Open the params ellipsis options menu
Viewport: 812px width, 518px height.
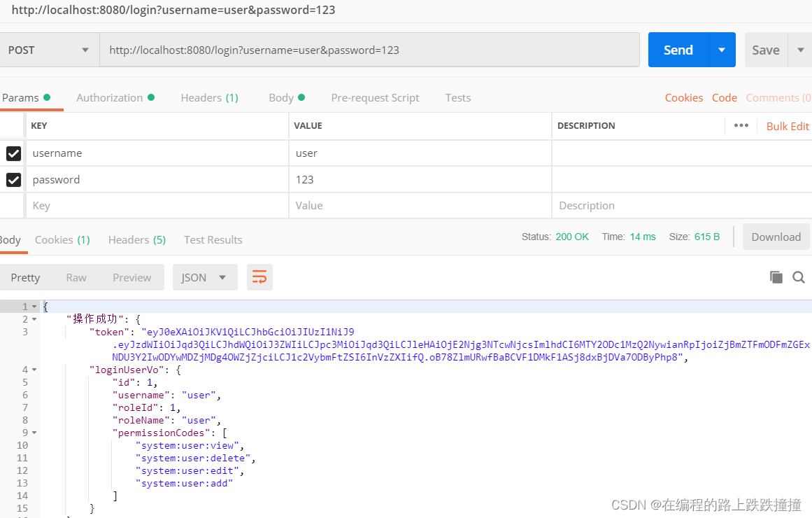[741, 125]
